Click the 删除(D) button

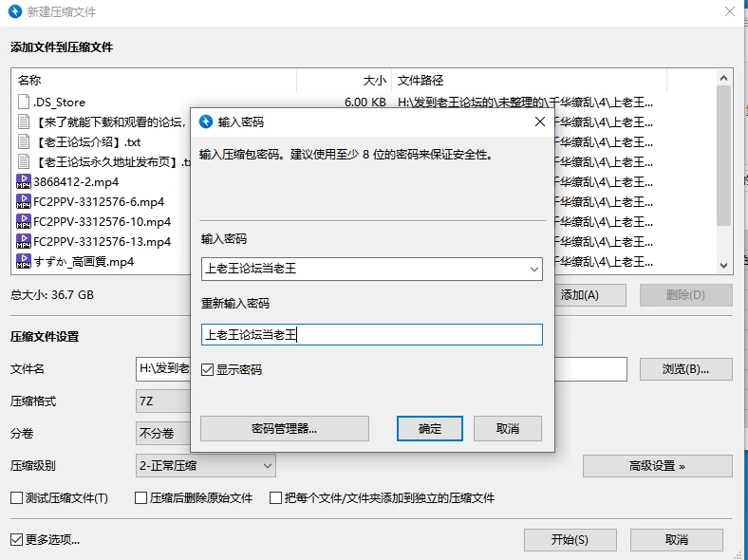(685, 295)
